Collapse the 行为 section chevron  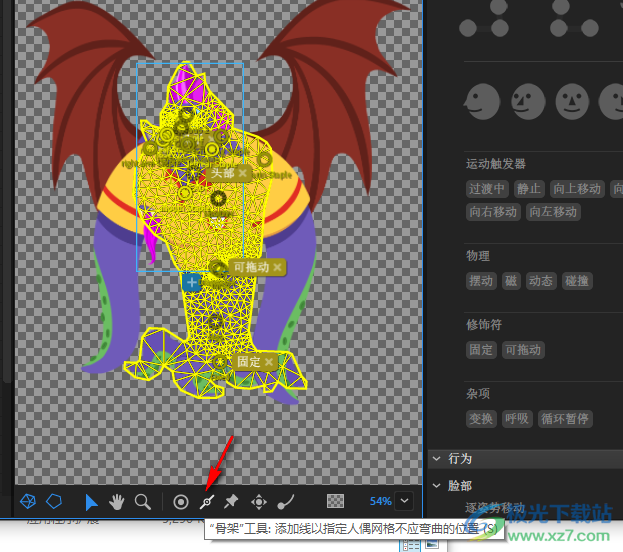tap(437, 459)
